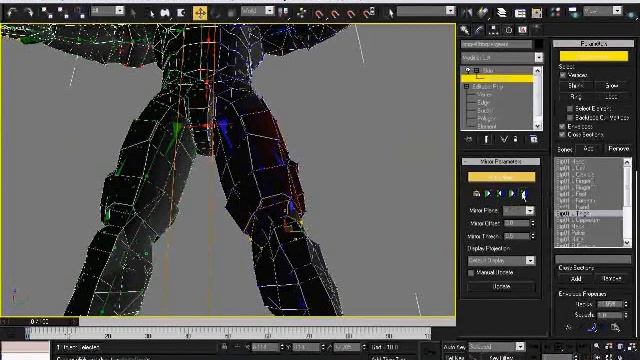Click Pin Stack icon below modifier stack
The width and height of the screenshot is (640, 360).
coord(469,139)
